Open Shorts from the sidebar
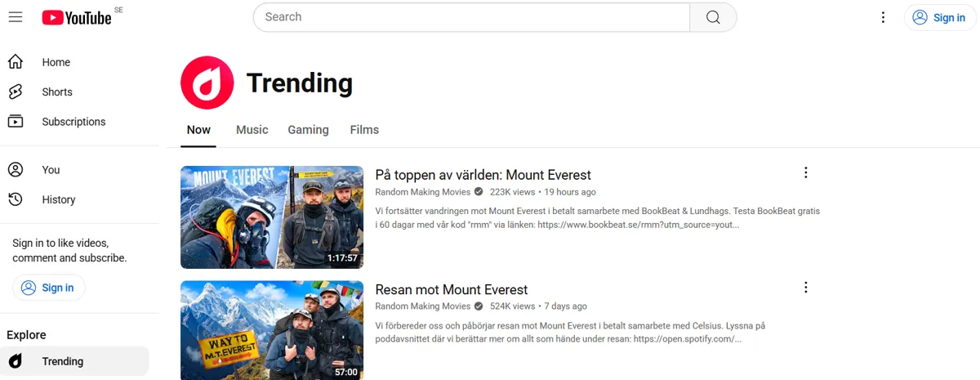Image resolution: width=980 pixels, height=380 pixels. coord(75,92)
